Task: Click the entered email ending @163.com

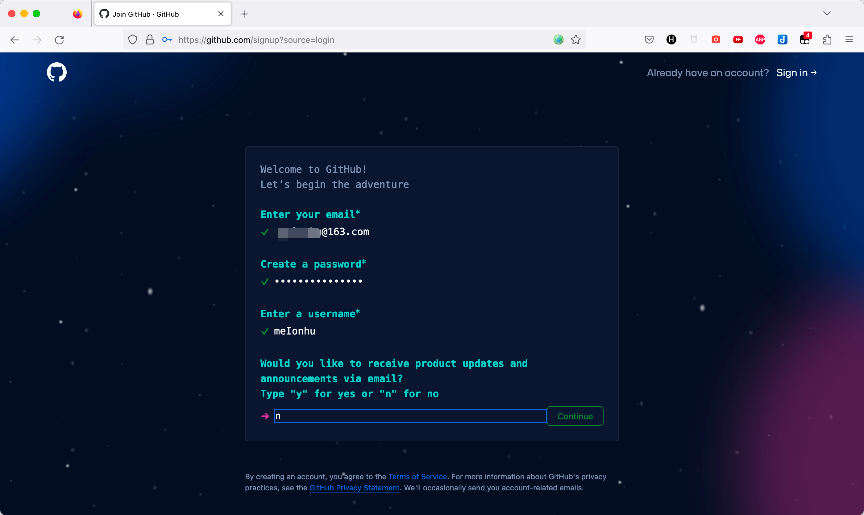Action: point(323,232)
